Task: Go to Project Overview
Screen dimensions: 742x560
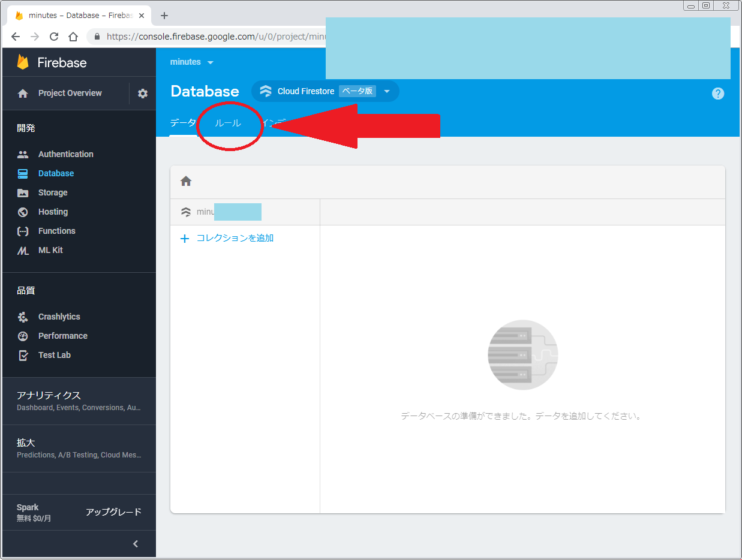Action: (x=70, y=93)
